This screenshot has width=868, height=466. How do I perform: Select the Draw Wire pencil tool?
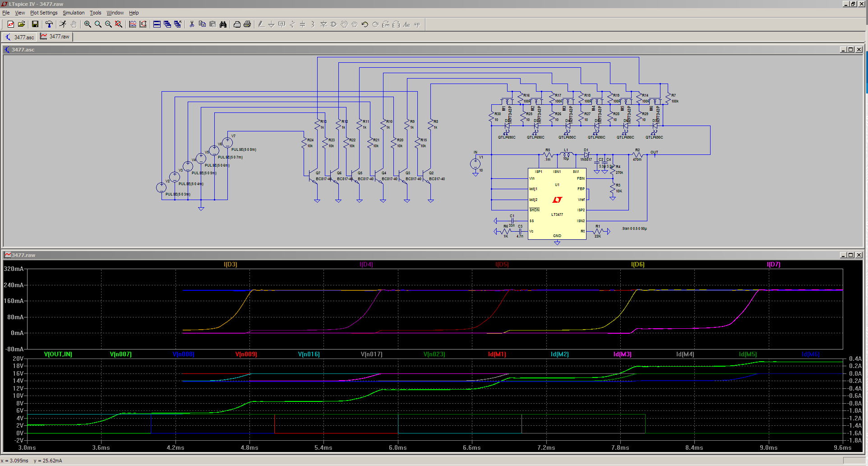[261, 24]
